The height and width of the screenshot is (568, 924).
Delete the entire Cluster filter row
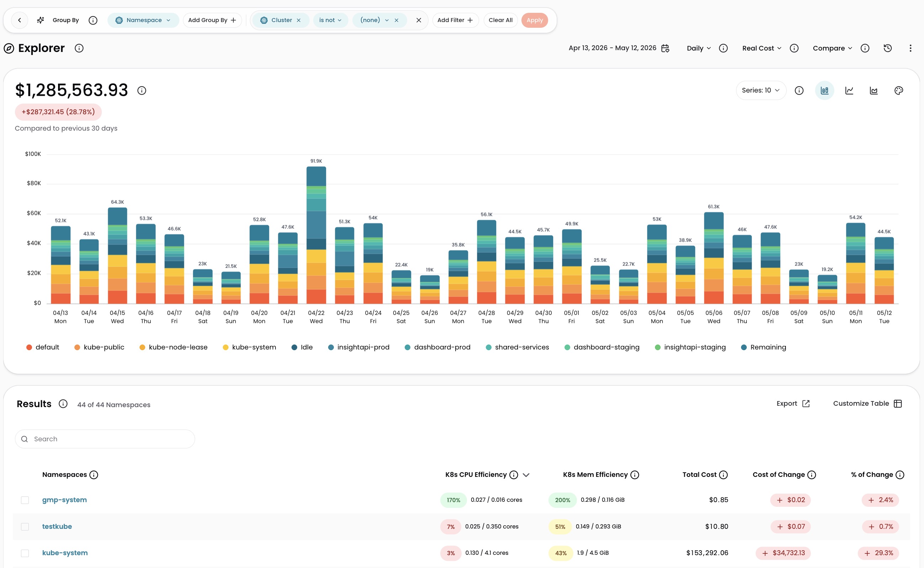pos(419,20)
